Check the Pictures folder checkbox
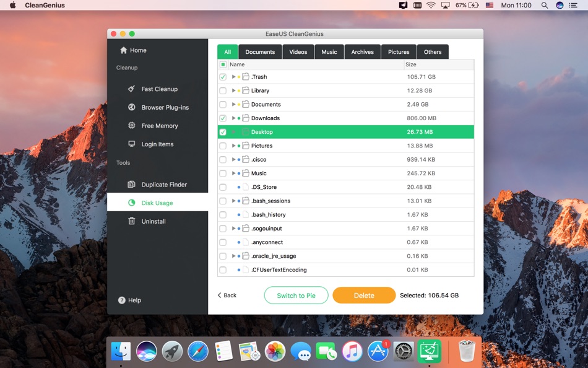This screenshot has width=588, height=368. [x=223, y=146]
